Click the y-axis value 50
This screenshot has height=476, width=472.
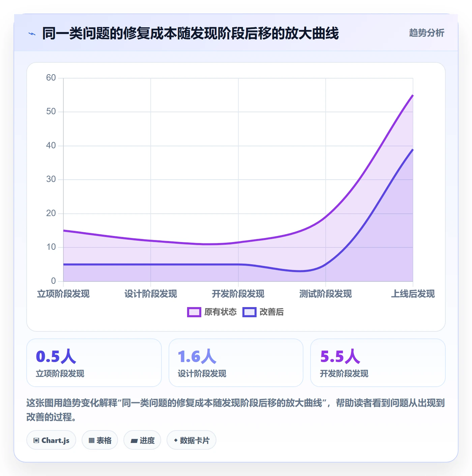(51, 112)
